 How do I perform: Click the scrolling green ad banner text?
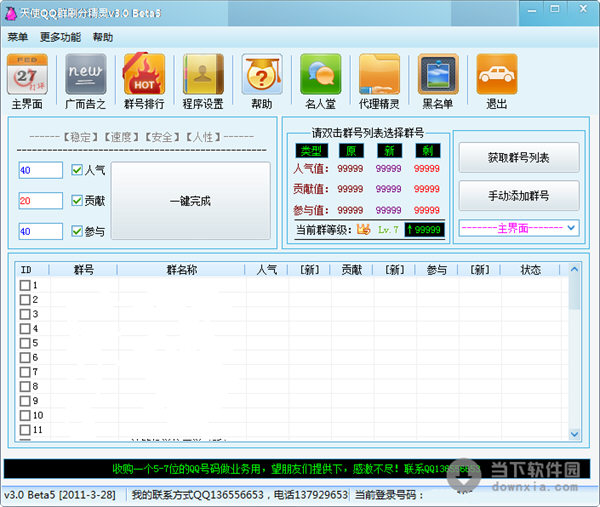(x=296, y=469)
